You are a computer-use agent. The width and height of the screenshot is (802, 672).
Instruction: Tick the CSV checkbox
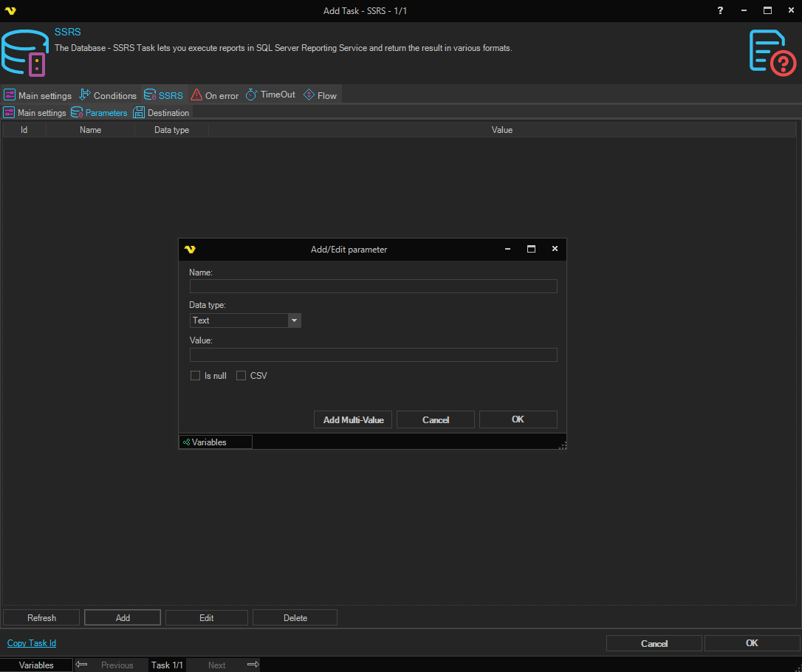[241, 376]
